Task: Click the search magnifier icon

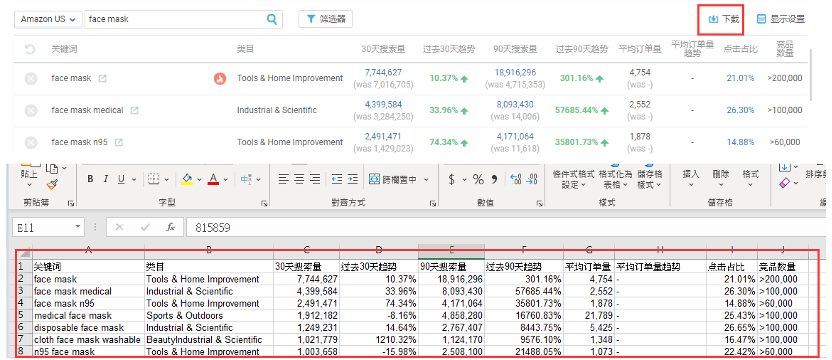Action: click(272, 19)
